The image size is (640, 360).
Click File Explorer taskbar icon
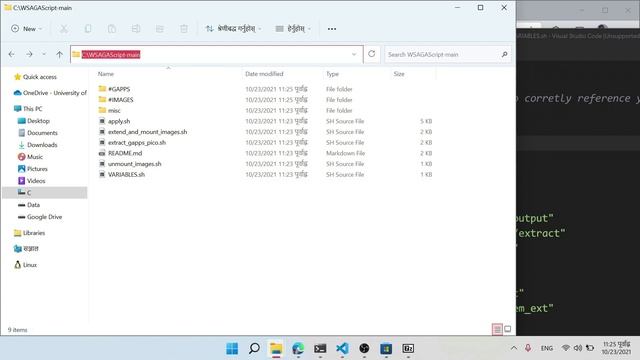point(276,349)
